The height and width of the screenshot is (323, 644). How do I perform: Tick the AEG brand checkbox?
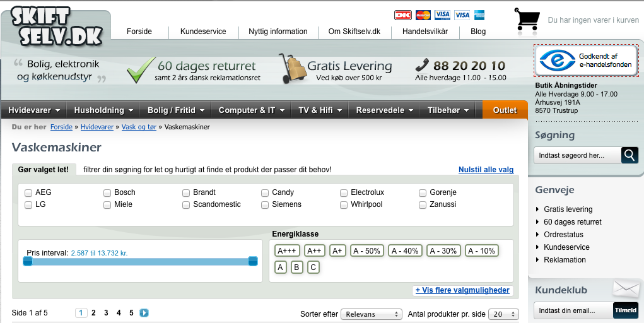(28, 193)
